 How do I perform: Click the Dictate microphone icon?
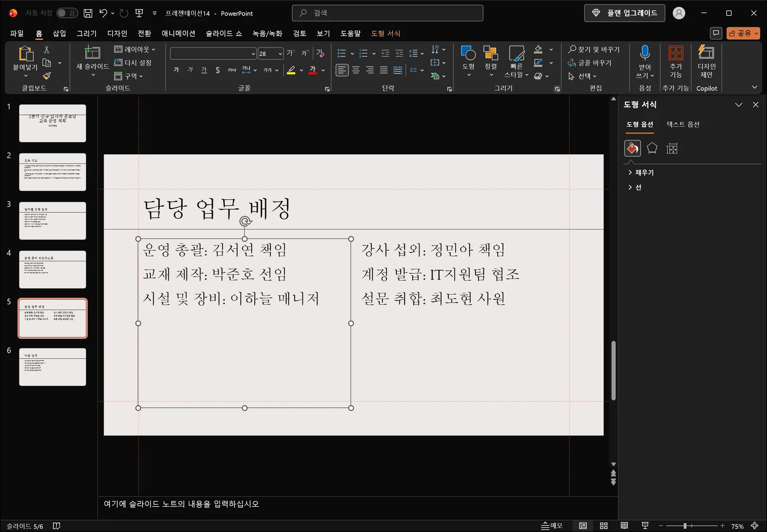pyautogui.click(x=645, y=53)
